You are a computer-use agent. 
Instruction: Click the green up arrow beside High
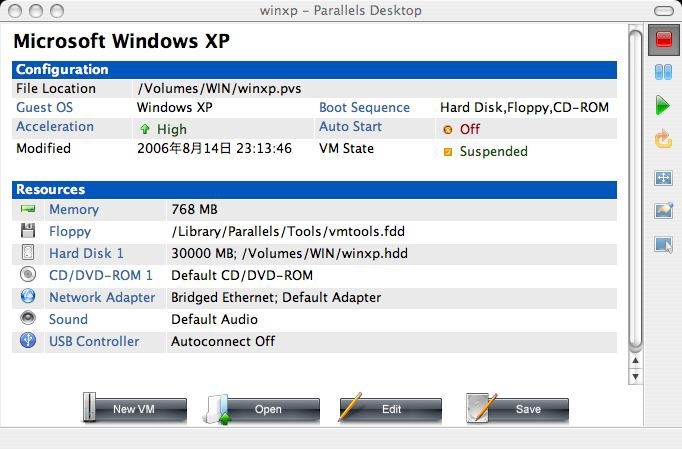pos(145,129)
